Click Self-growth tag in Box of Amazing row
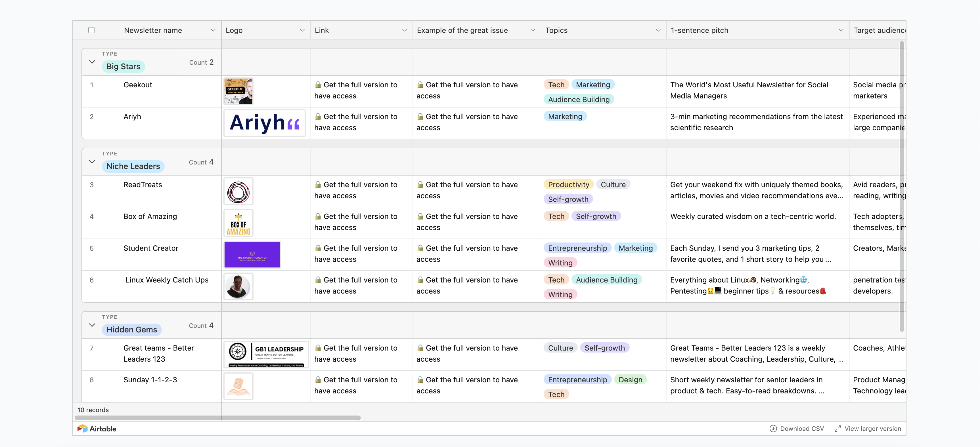Viewport: 980px width, 447px height. (x=596, y=216)
